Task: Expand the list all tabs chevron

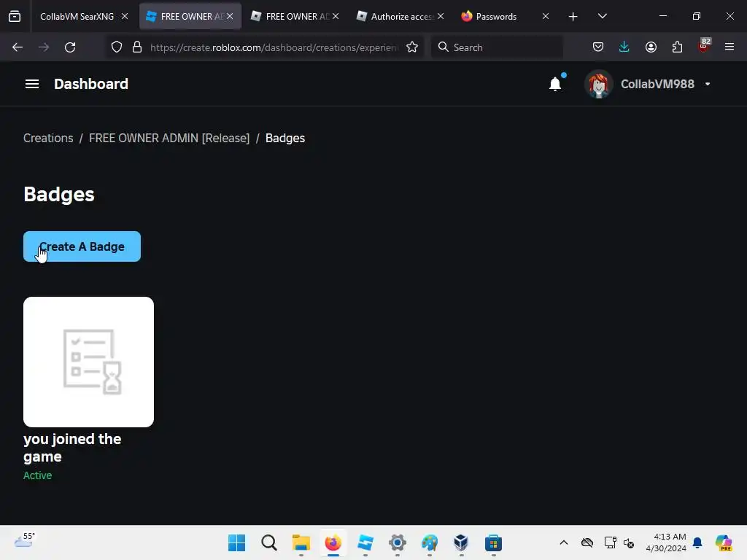Action: [602, 17]
